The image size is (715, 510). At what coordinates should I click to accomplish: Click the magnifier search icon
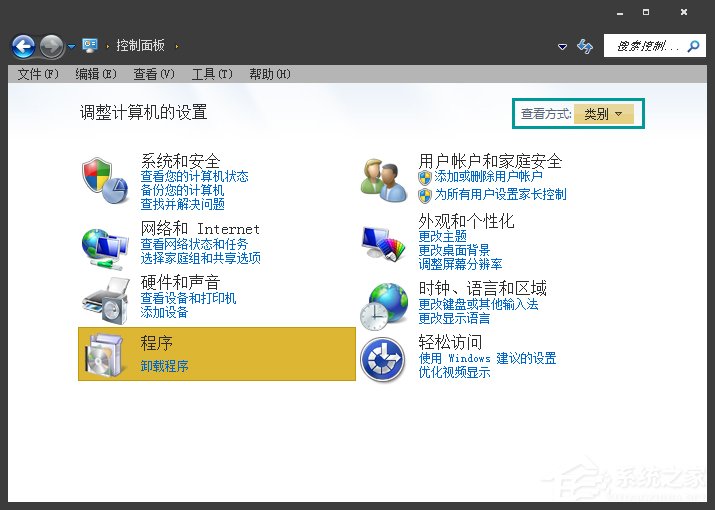pos(694,46)
